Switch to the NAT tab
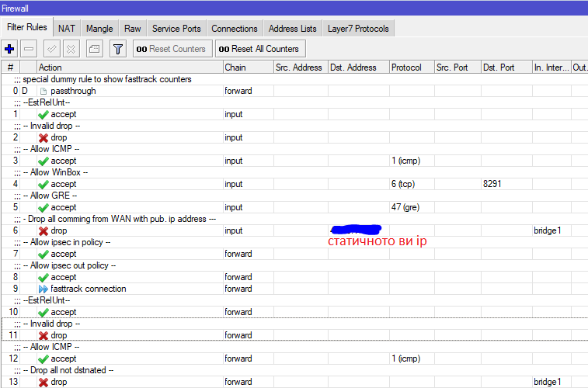The image size is (588, 388). (x=67, y=29)
